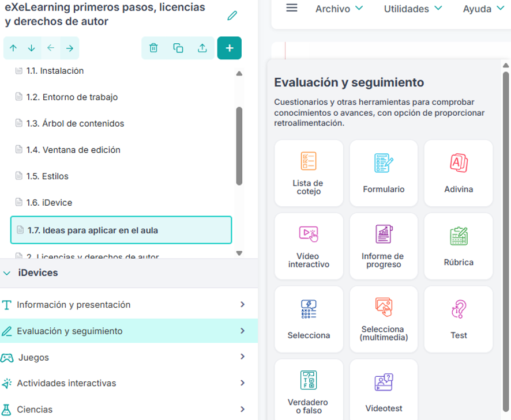This screenshot has width=511, height=420.
Task: Duplicate the selected page
Action: tap(178, 48)
